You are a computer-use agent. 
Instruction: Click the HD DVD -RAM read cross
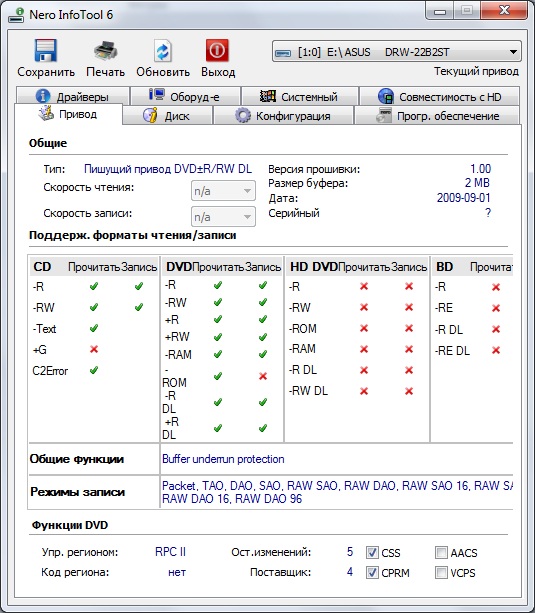(x=364, y=349)
